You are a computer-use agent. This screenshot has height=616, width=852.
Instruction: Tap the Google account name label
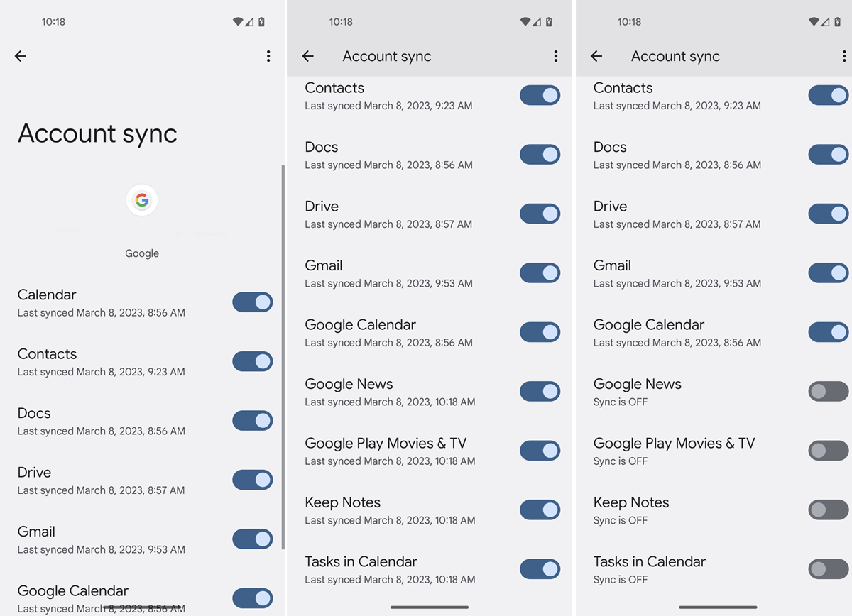[x=142, y=253]
